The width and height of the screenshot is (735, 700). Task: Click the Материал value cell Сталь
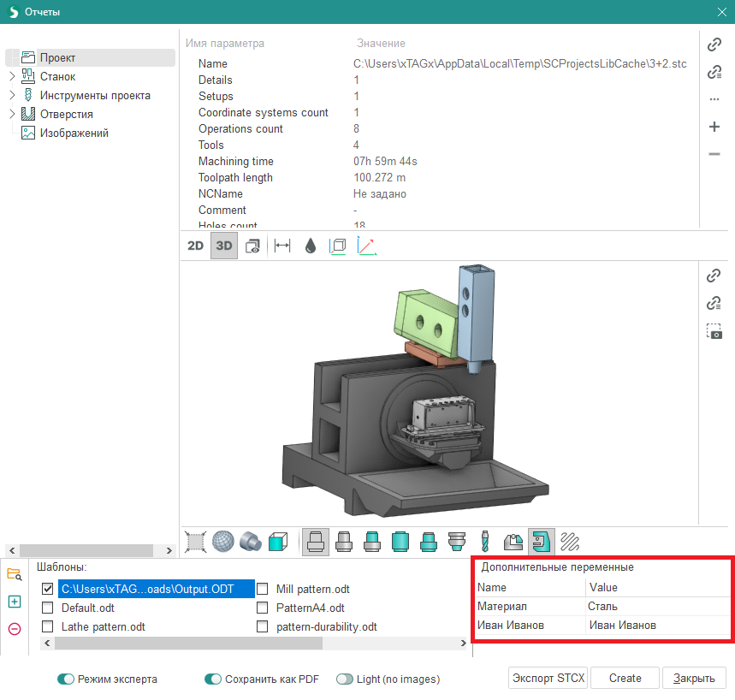point(657,606)
